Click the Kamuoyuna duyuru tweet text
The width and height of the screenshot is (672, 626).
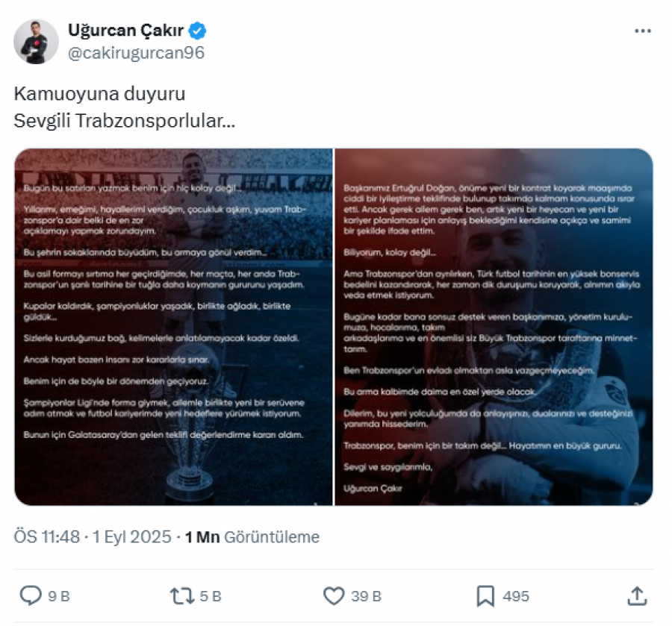pyautogui.click(x=99, y=93)
